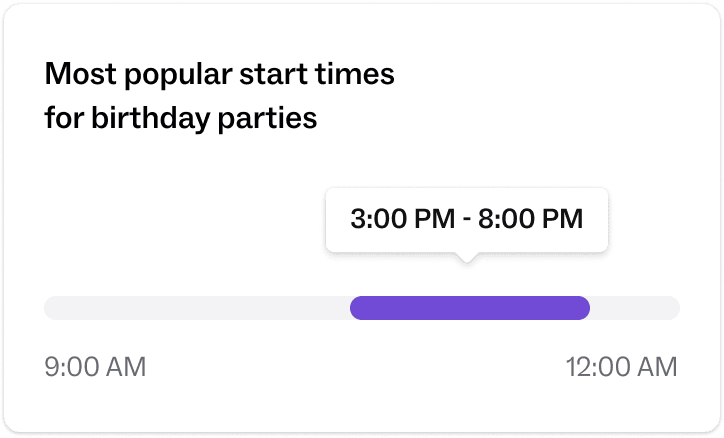Click the 'Most popular start times' heading

click(x=220, y=74)
